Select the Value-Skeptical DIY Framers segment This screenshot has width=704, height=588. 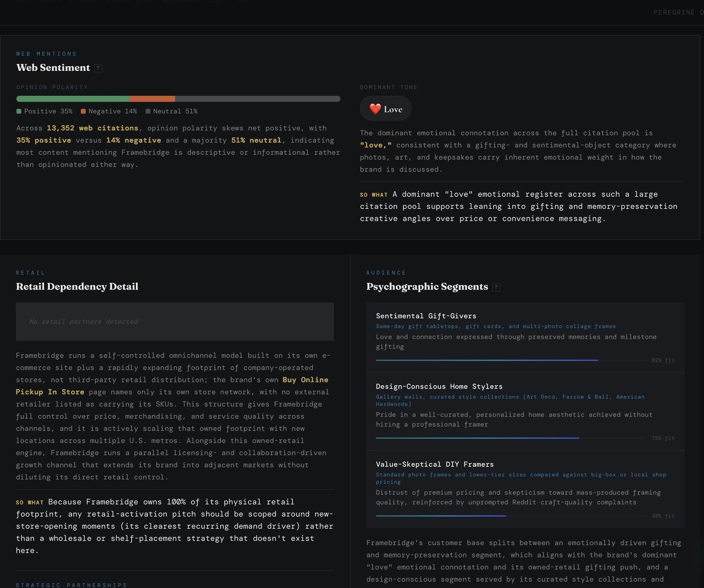[x=525, y=489]
